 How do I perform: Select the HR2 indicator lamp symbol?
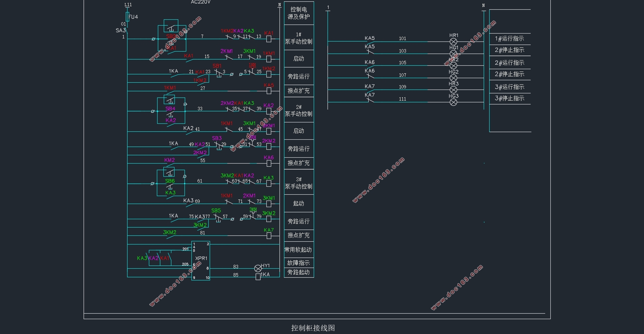(x=454, y=66)
